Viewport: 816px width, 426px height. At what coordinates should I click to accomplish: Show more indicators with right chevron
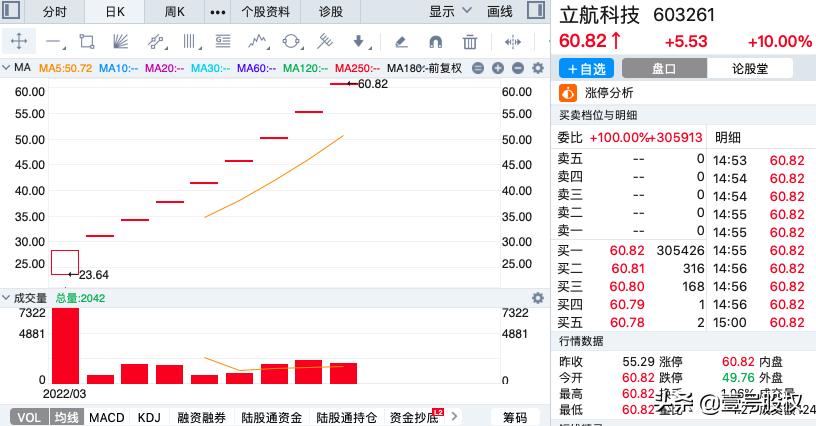(454, 416)
